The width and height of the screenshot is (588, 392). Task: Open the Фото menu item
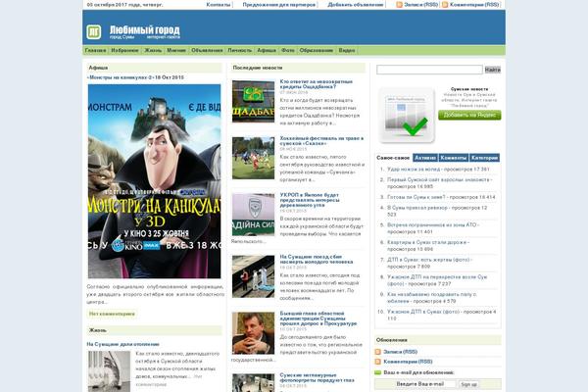288,50
